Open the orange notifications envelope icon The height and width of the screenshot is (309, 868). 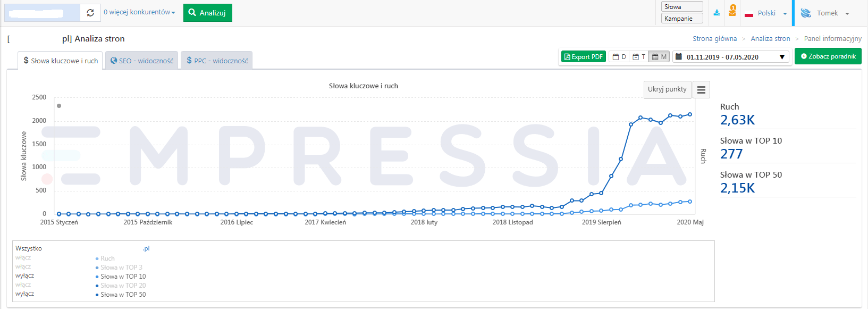coord(732,11)
